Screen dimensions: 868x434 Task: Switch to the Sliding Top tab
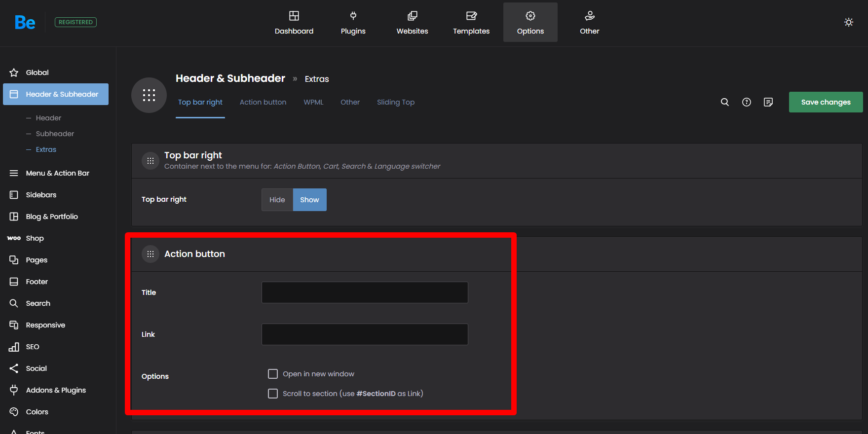click(395, 102)
